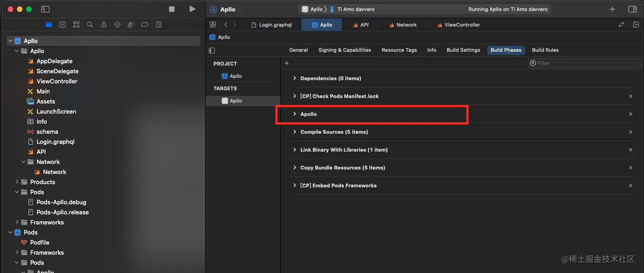Image resolution: width=644 pixels, height=273 pixels.
Task: Open the Project navigator folder icon
Action: [x=49, y=25]
